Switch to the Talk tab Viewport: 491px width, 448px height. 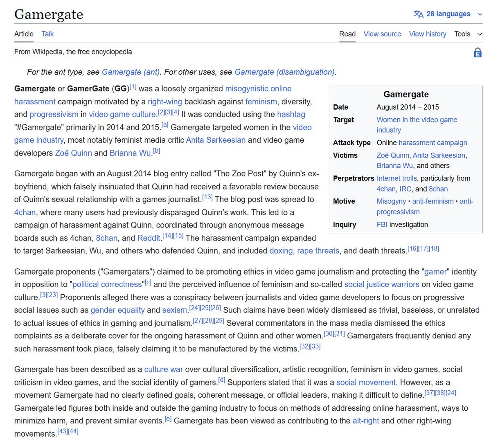tap(47, 34)
